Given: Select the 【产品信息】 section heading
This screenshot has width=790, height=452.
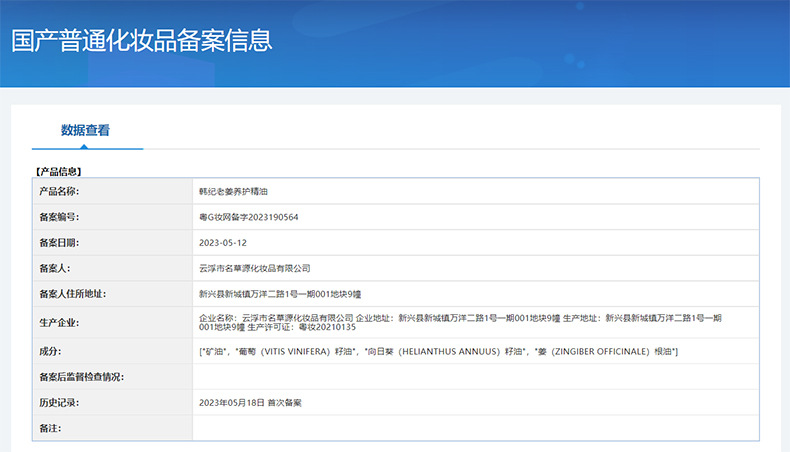Looking at the screenshot, I should click(58, 171).
